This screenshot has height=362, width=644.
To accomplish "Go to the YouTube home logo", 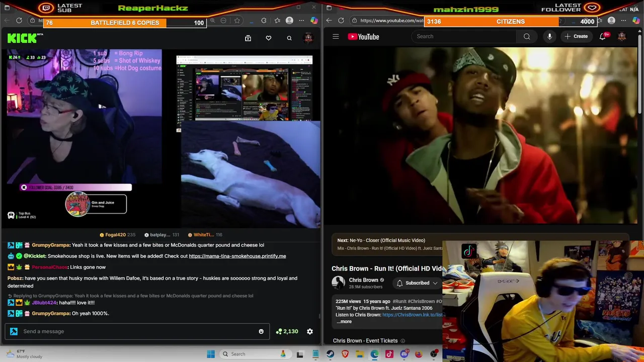I will click(363, 36).
